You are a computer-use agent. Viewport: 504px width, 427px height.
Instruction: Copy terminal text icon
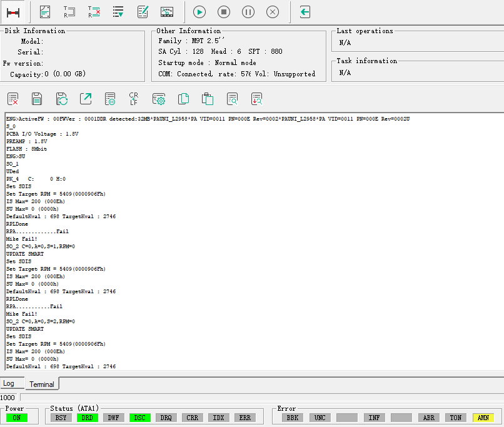point(184,99)
